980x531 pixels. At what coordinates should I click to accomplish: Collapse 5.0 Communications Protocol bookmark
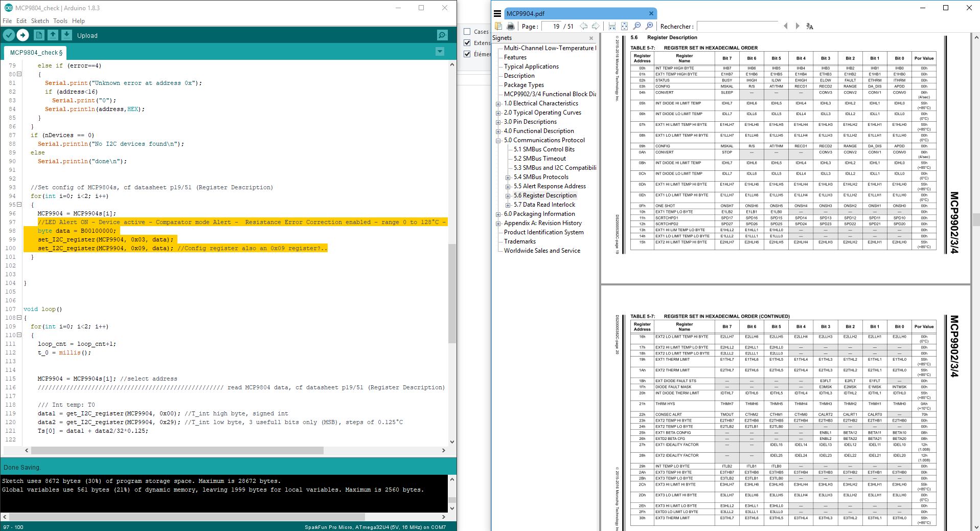(498, 141)
